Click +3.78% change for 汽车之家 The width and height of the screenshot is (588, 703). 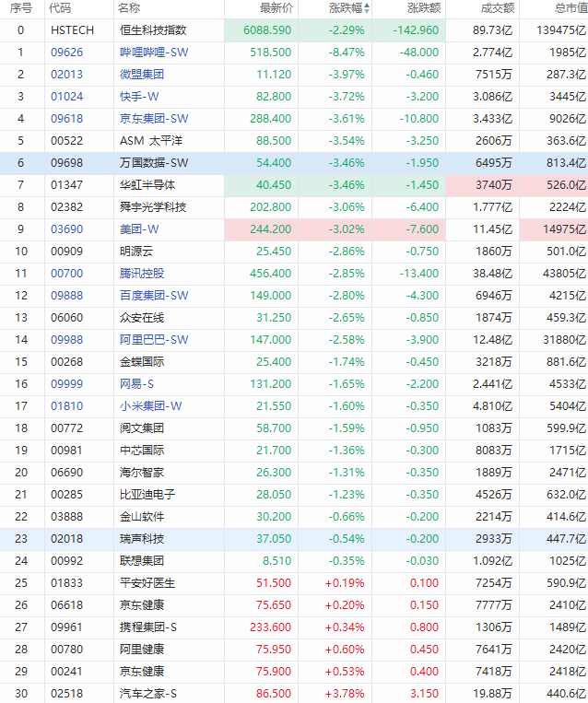tap(345, 694)
